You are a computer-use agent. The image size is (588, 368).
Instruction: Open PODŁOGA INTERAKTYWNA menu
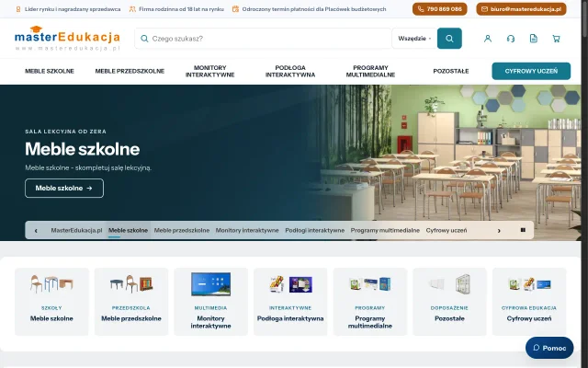coord(290,71)
